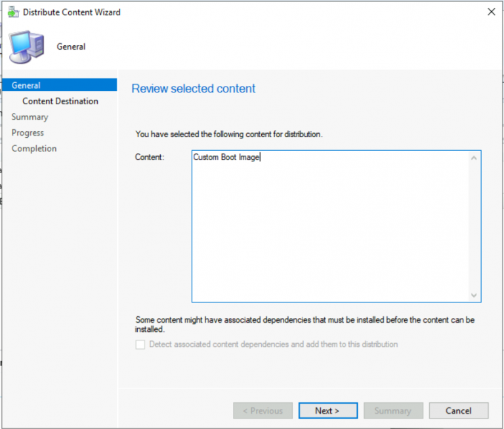Screen dimensions: 504x429
Task: Select the Completion step in sidebar
Action: point(34,148)
